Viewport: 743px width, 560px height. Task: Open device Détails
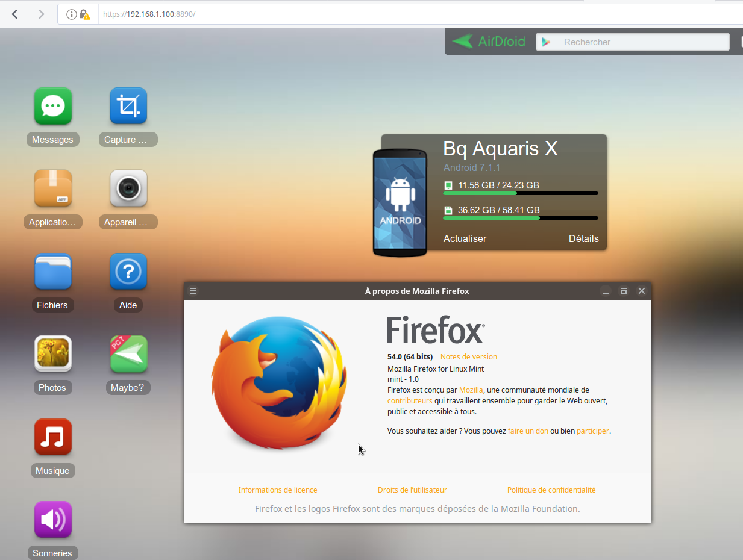pos(584,239)
